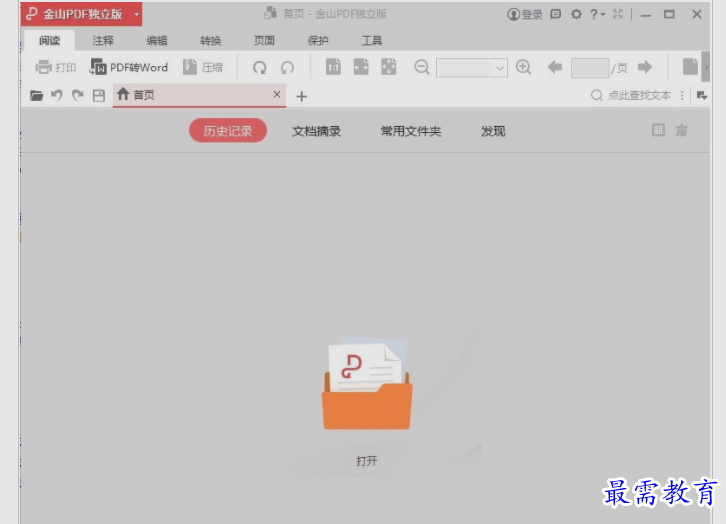Image resolution: width=726 pixels, height=524 pixels.
Task: Open the feedback message icon
Action: 556,14
